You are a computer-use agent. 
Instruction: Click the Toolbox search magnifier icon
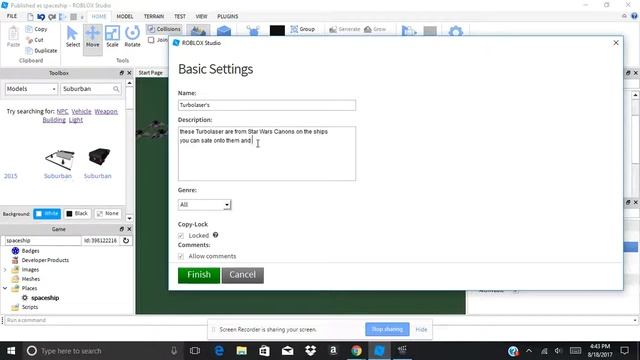click(116, 89)
